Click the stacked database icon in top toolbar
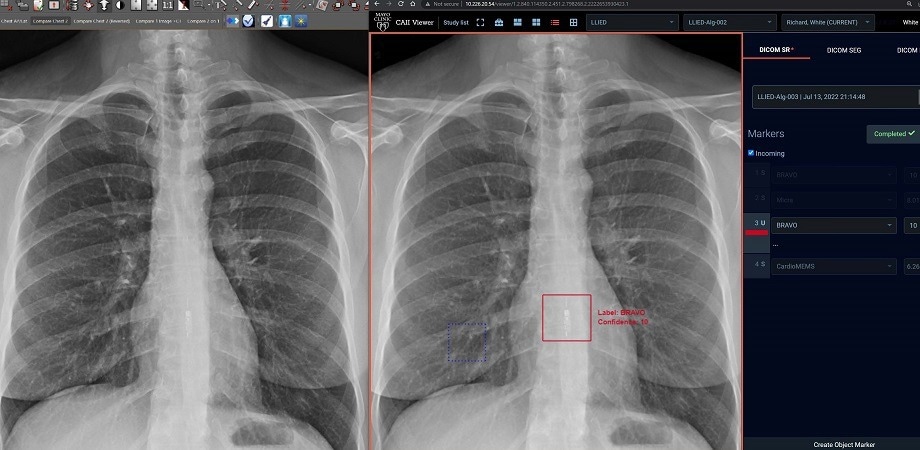Screen dimensions: 920x450 pyautogui.click(x=73, y=5)
